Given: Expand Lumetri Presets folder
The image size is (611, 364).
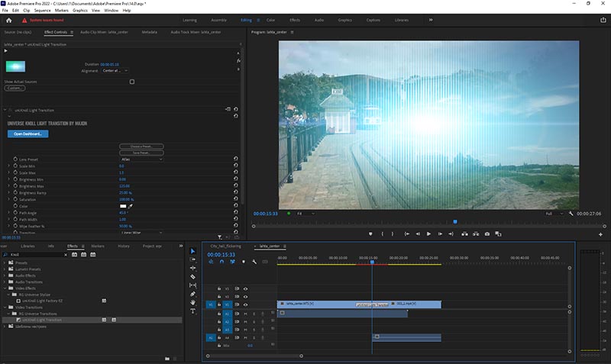Looking at the screenshot, I should pos(5,269).
